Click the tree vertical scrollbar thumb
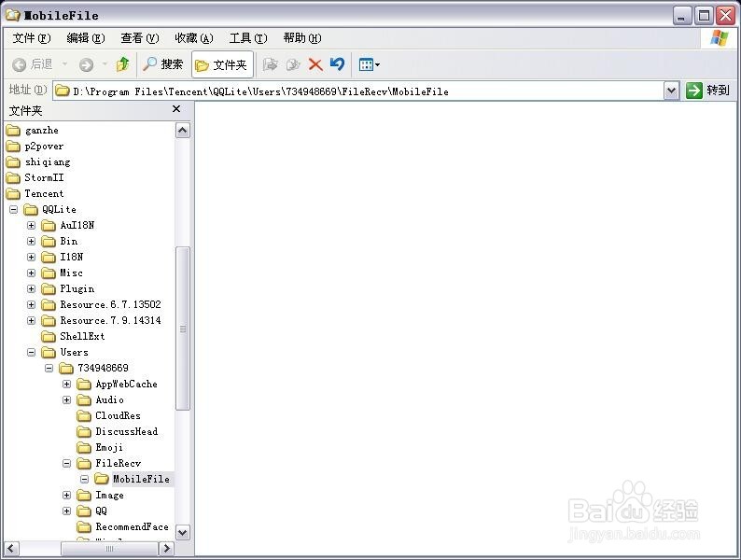This screenshot has height=560, width=741. [x=183, y=329]
